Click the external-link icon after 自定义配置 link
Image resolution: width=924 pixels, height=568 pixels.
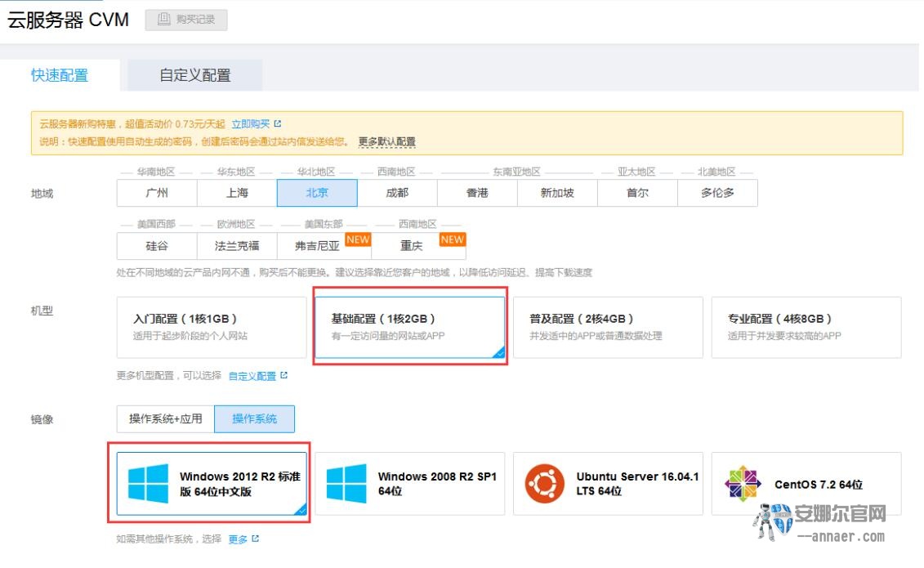(284, 375)
